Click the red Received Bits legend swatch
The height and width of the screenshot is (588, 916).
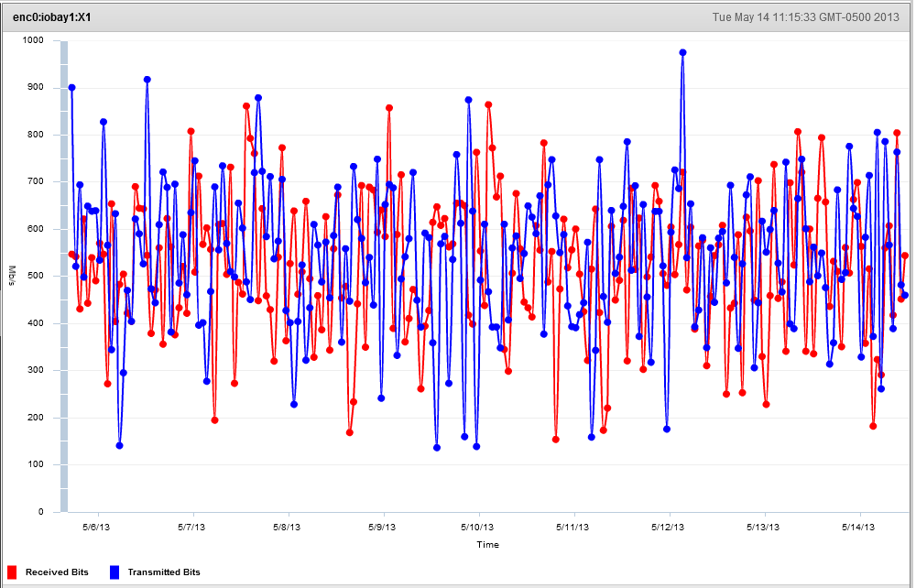(x=12, y=572)
